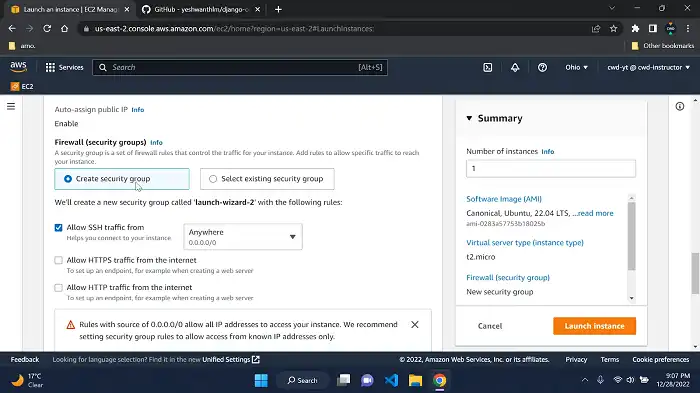Viewport: 700px width, 393px height.
Task: Click Launch instance button
Action: click(x=594, y=326)
